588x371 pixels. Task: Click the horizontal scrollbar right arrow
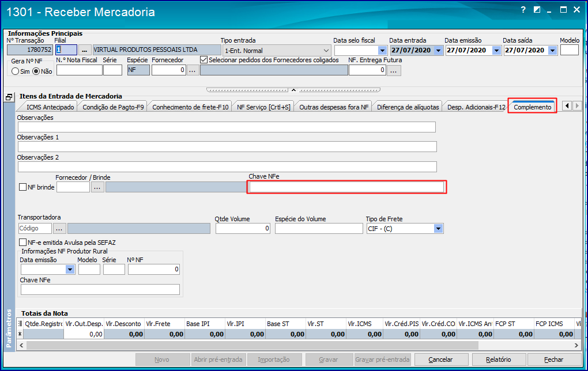tap(576, 345)
